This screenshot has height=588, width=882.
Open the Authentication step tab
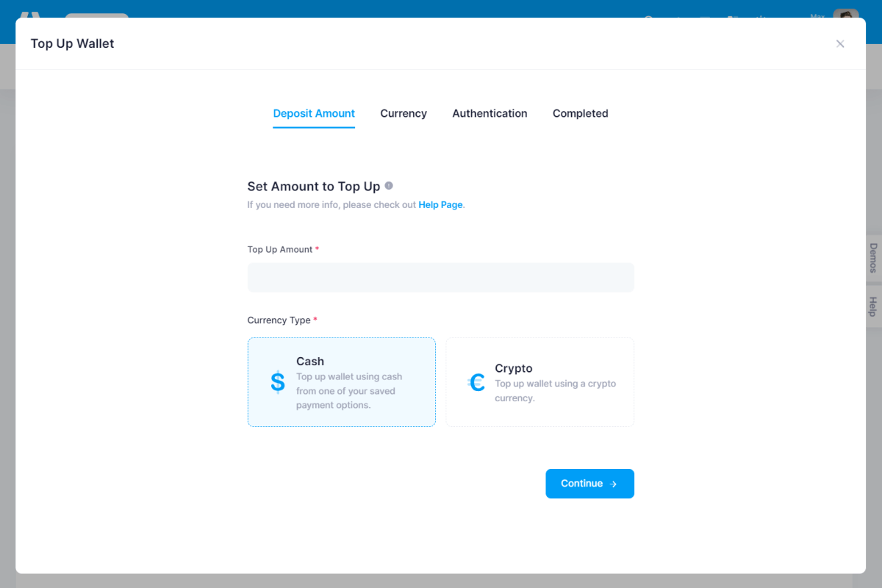click(x=490, y=114)
